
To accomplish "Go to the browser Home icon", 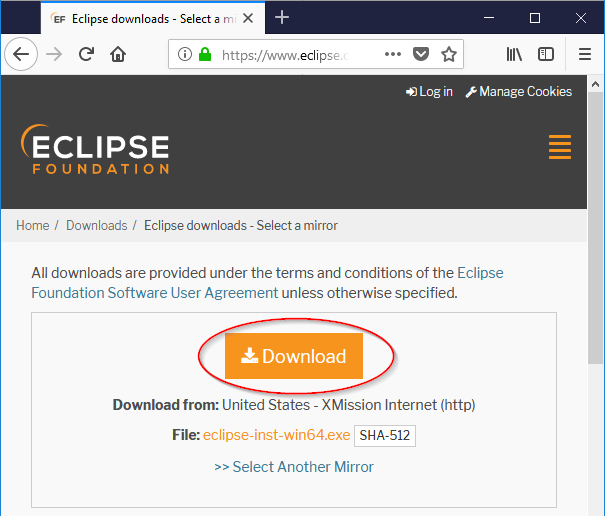I will pos(118,54).
